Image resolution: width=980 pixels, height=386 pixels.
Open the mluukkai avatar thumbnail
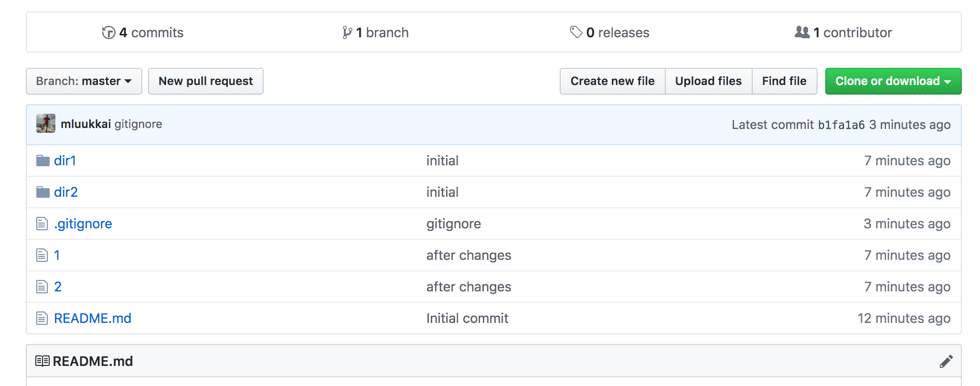pyautogui.click(x=46, y=124)
